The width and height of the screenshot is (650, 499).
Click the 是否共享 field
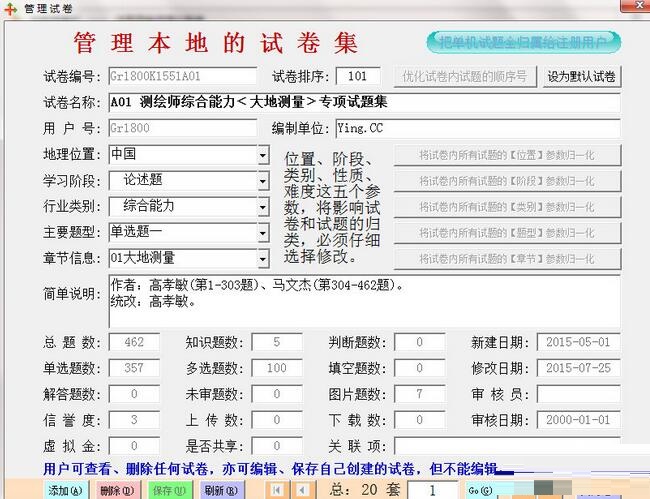pyautogui.click(x=276, y=446)
